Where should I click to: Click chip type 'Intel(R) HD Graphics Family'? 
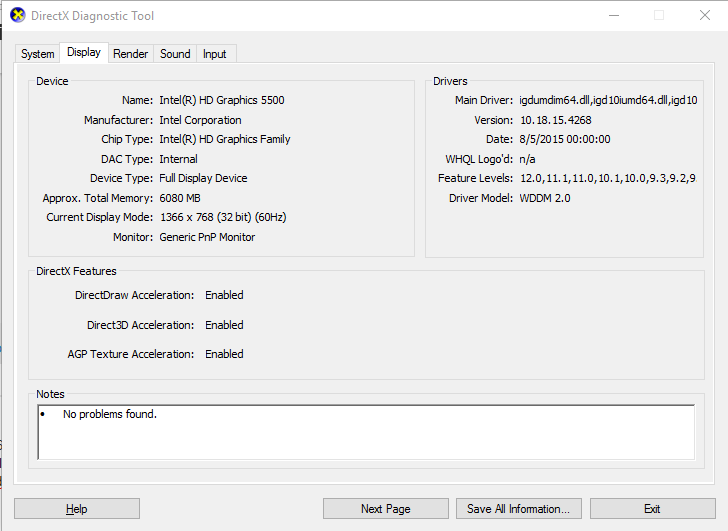click(225, 139)
